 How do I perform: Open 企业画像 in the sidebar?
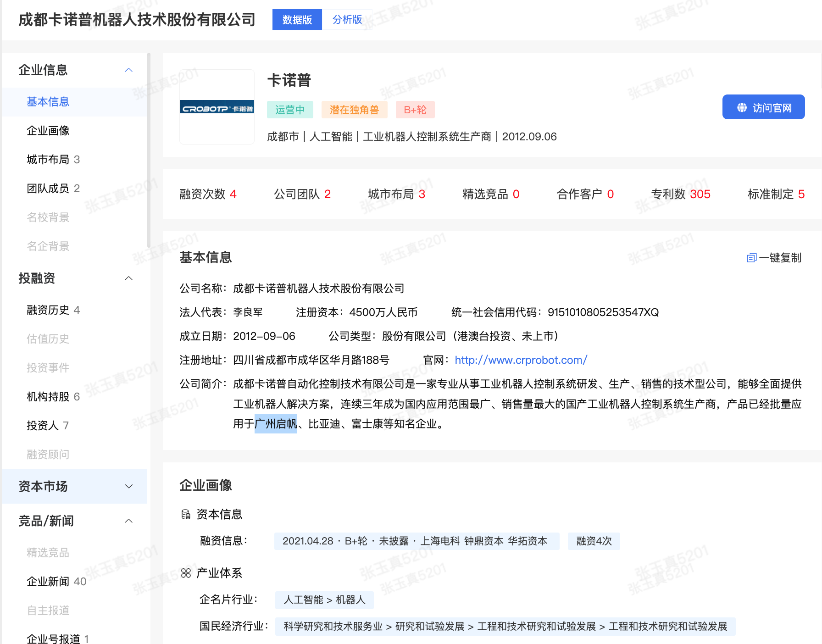(48, 131)
